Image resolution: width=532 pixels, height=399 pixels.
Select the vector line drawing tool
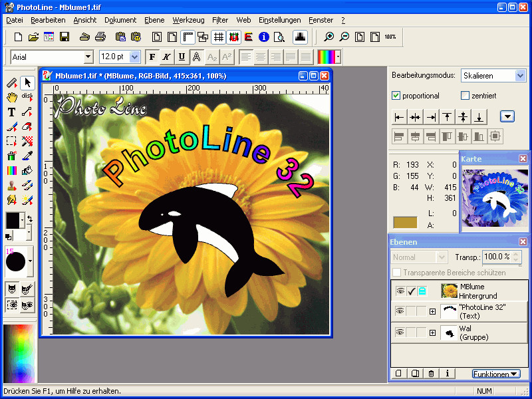pyautogui.click(x=27, y=112)
